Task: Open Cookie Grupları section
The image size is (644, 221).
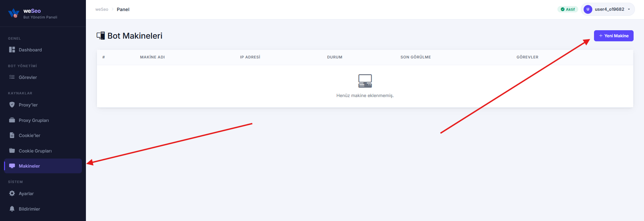Action: [x=43, y=151]
